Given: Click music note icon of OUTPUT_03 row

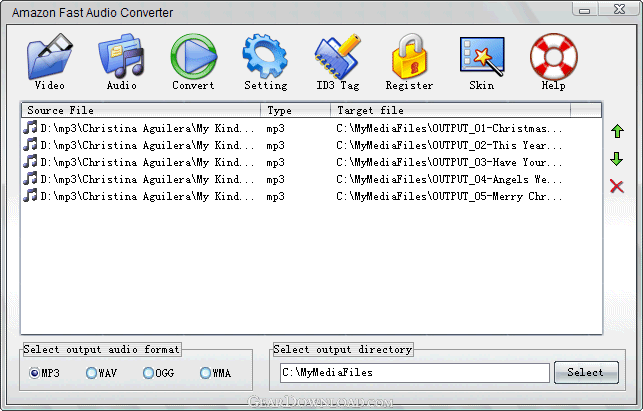Looking at the screenshot, I should pos(30,162).
